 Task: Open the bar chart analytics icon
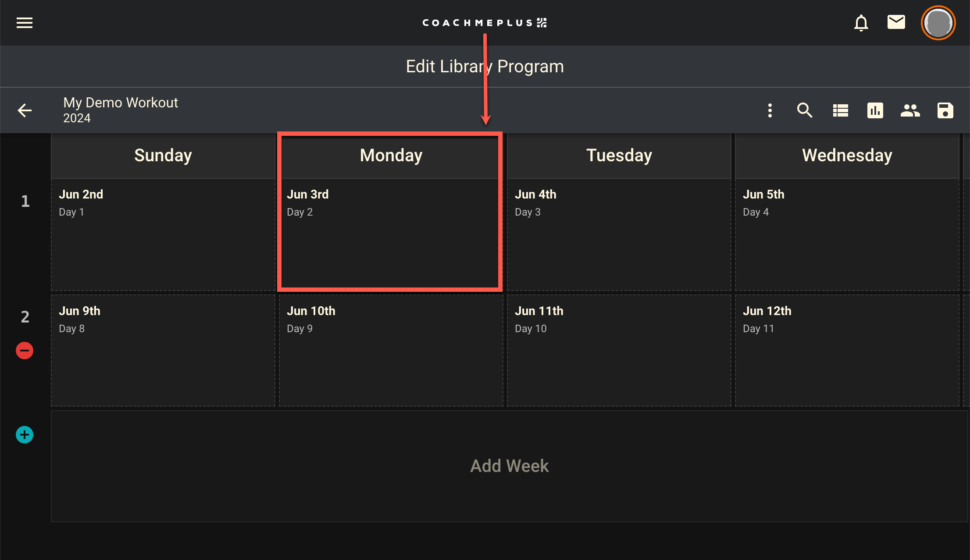pos(875,110)
